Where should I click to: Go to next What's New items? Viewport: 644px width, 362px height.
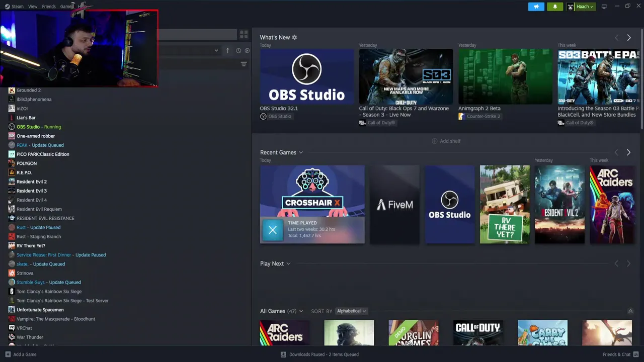point(628,38)
